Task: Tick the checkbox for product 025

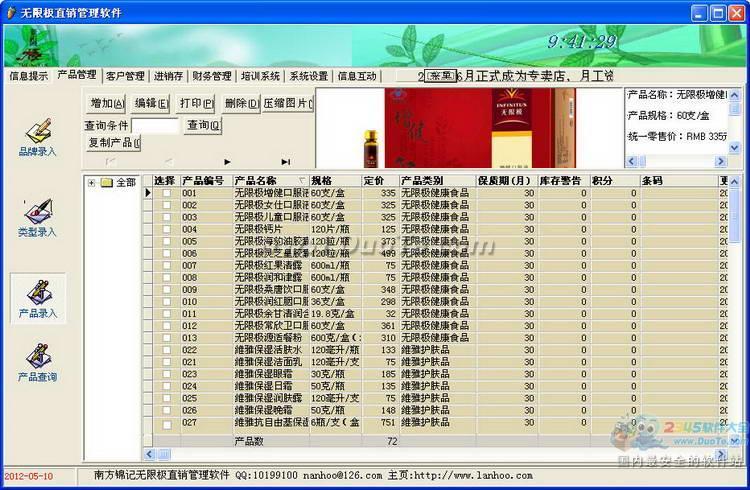Action: [166, 398]
